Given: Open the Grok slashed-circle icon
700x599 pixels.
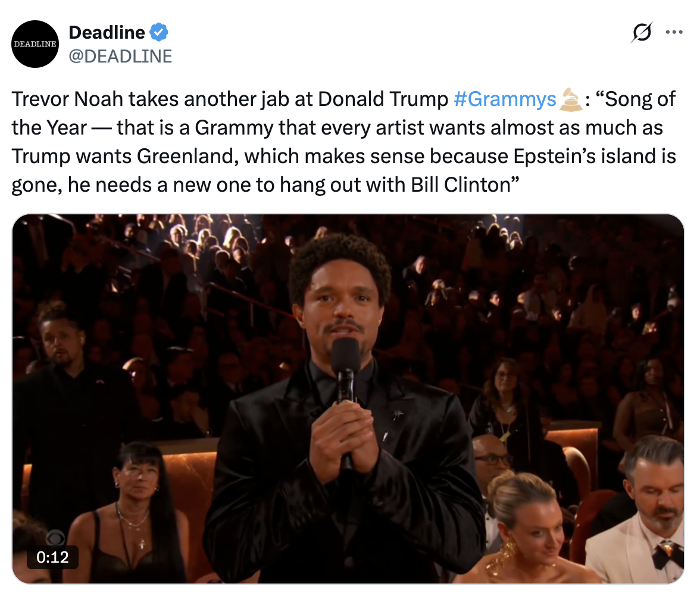Looking at the screenshot, I should (641, 33).
